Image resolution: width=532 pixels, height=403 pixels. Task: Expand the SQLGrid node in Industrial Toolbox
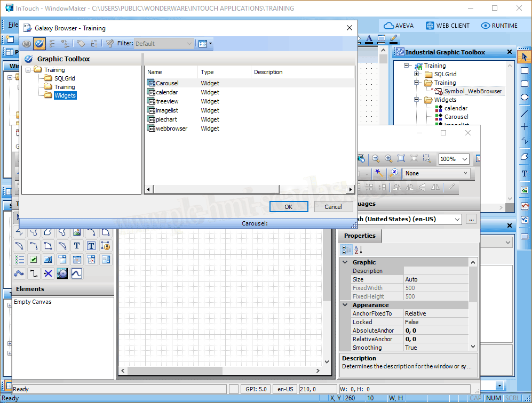(x=416, y=74)
